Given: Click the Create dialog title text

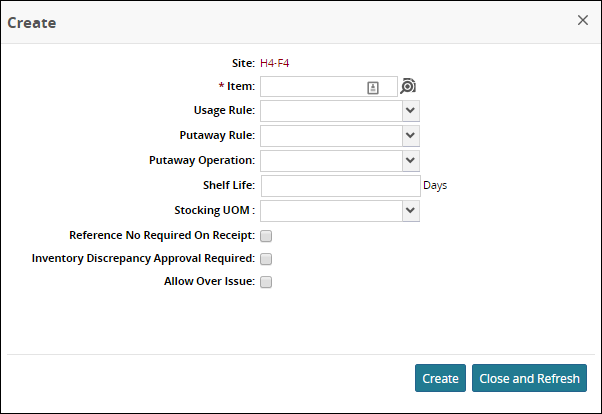Looking at the screenshot, I should point(32,22).
